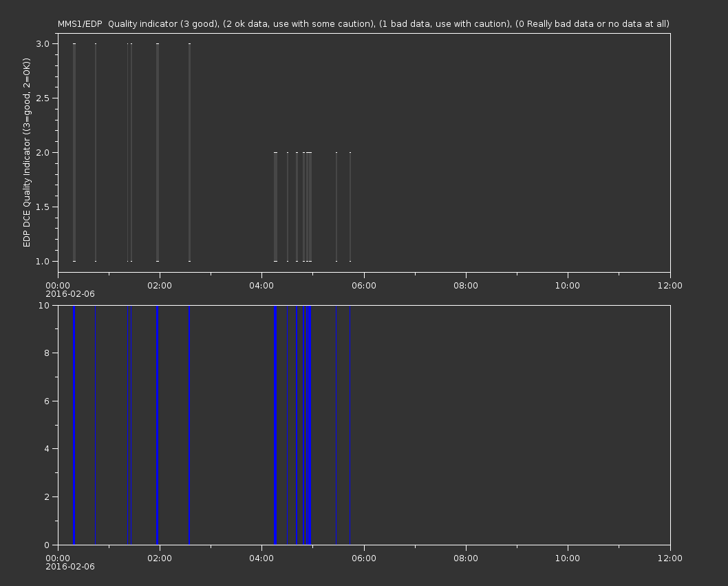
Task: Click the 08:00 time label under lower plot
Action: point(466,558)
